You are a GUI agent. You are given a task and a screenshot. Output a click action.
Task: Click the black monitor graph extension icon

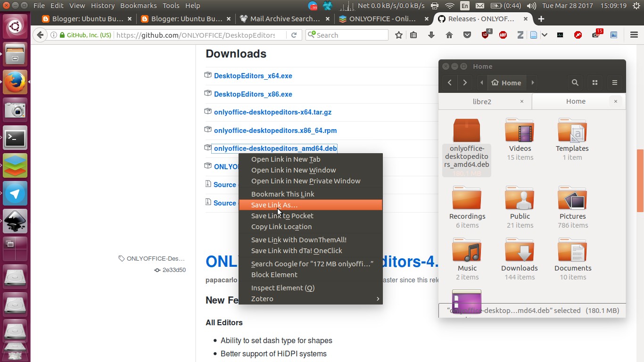tap(560, 35)
